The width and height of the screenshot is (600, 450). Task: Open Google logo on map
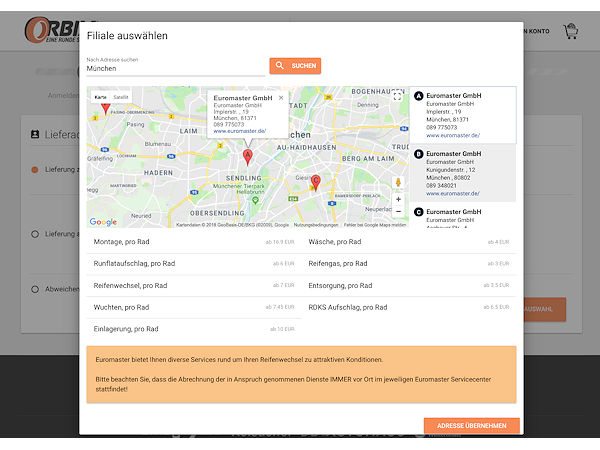[103, 222]
